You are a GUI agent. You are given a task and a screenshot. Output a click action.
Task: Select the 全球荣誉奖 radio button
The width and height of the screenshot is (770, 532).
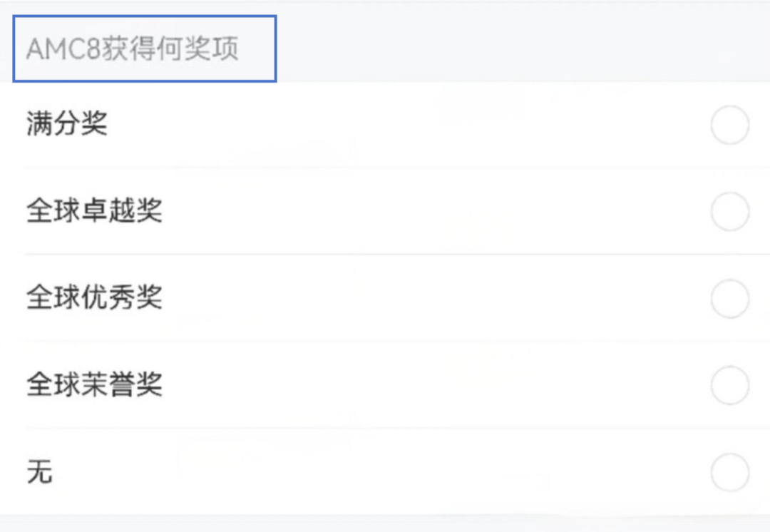[x=731, y=385]
